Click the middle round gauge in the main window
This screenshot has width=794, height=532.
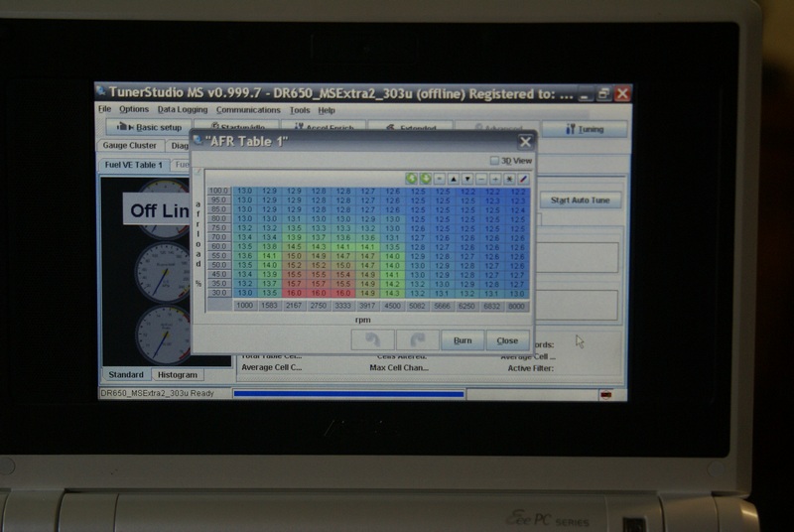tap(162, 273)
